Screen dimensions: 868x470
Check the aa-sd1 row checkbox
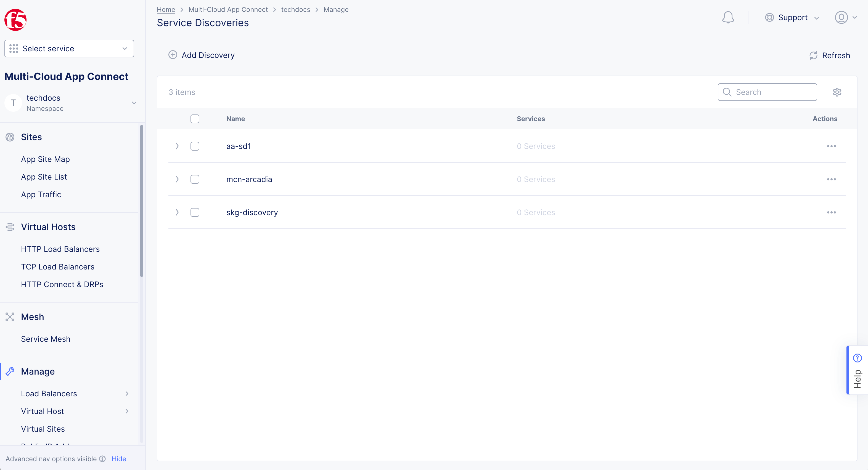pos(195,146)
